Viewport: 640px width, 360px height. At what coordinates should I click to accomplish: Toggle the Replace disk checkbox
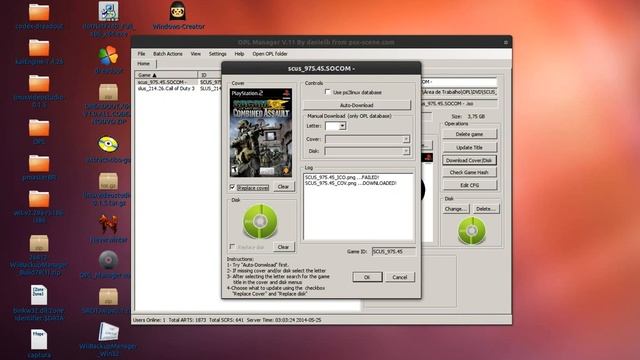click(x=232, y=247)
